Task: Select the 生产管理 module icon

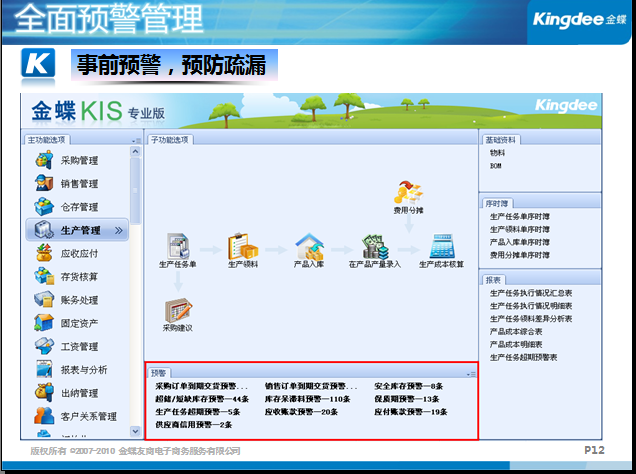Action: click(x=44, y=229)
